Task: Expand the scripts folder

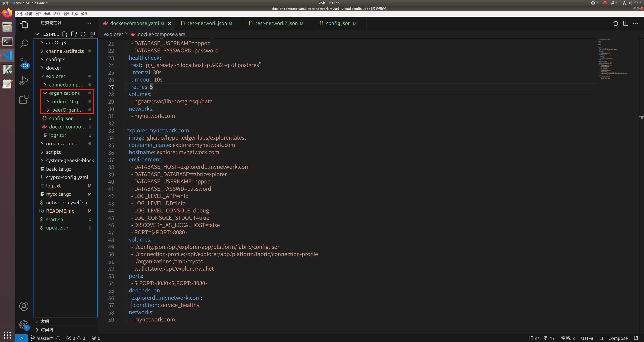Action: point(65,152)
